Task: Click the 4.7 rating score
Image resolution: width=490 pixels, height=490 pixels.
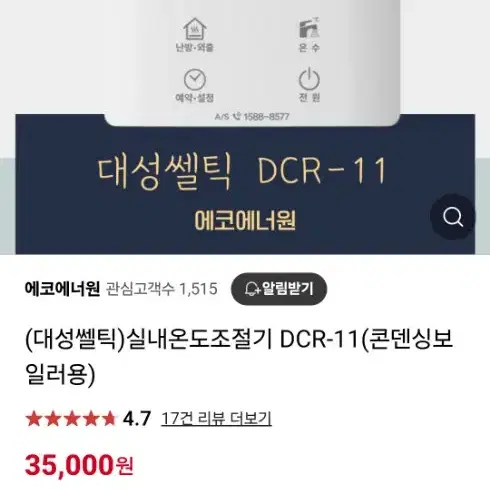Action: tap(137, 419)
